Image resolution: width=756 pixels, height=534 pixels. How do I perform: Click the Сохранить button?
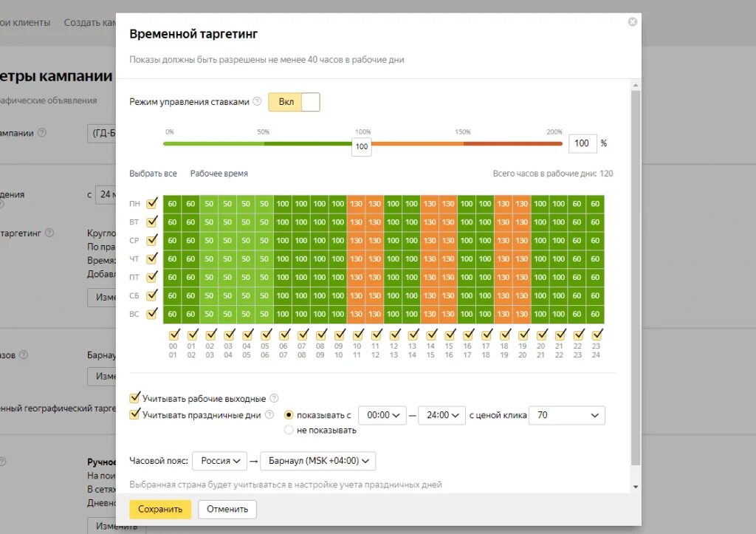point(160,509)
